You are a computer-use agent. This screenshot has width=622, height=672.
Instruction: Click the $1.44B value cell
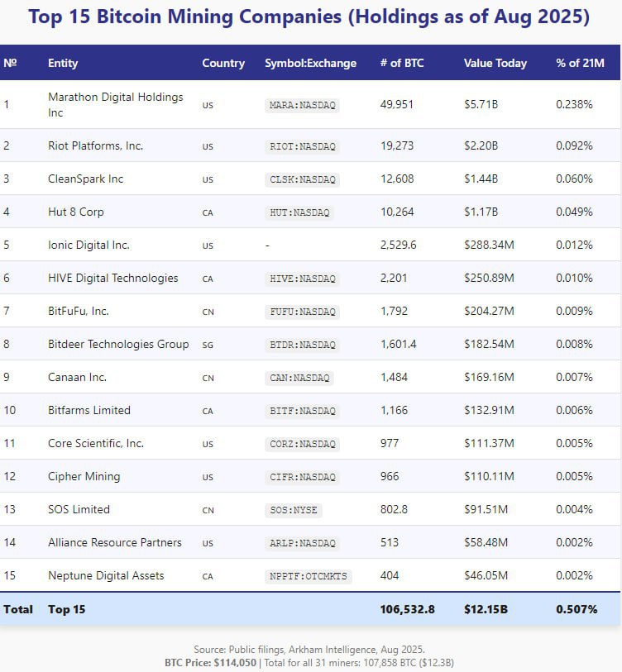[x=481, y=179]
